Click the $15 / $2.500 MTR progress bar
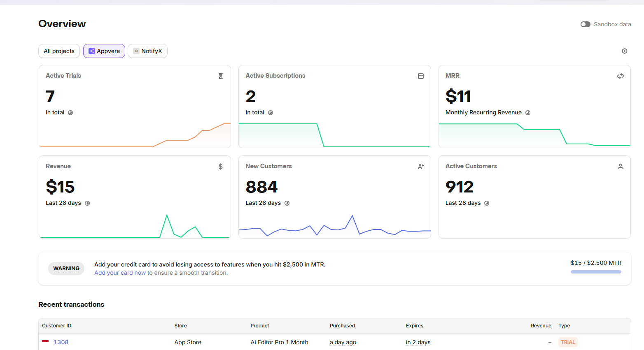644x350 pixels. [x=596, y=272]
